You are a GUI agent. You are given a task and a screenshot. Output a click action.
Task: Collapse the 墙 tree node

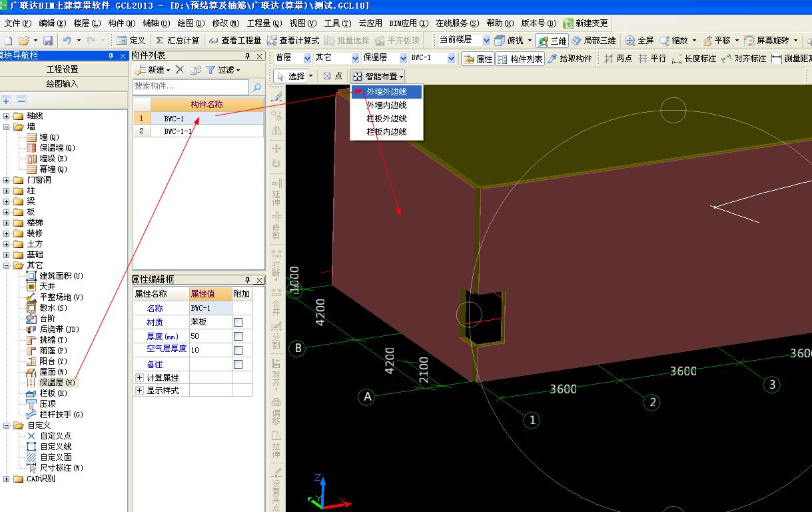[x=7, y=127]
